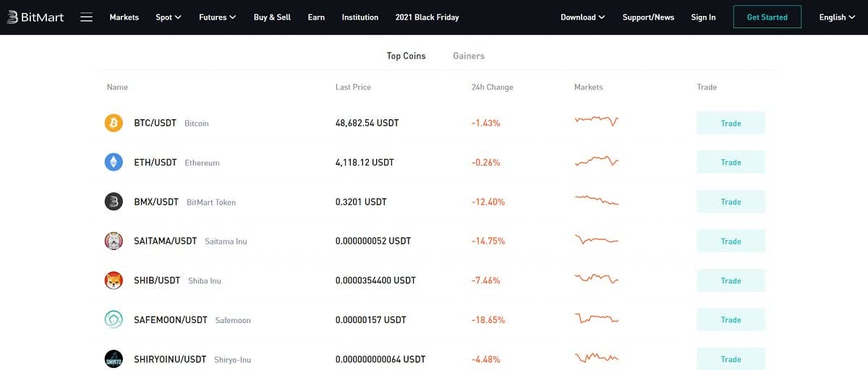The width and height of the screenshot is (868, 378).
Task: Click the Bitcoin coin icon
Action: (x=114, y=123)
